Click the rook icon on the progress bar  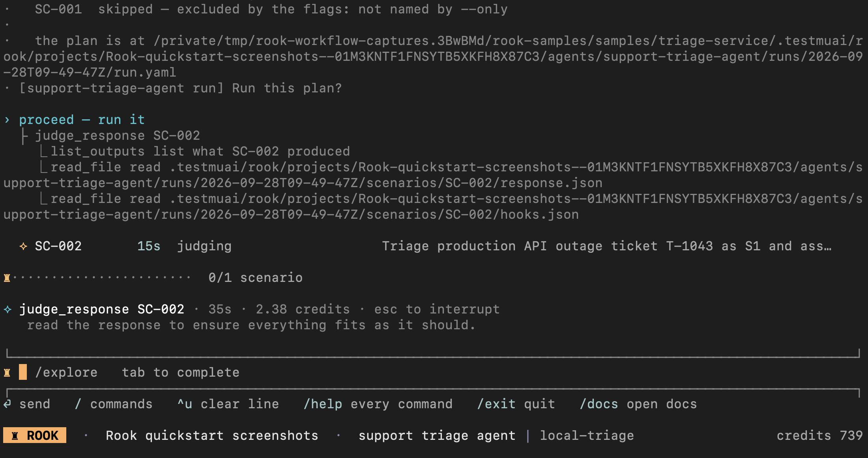point(7,278)
